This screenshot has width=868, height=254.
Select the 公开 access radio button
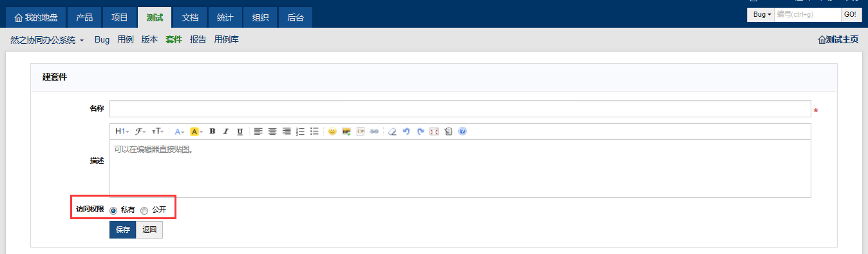(x=144, y=210)
